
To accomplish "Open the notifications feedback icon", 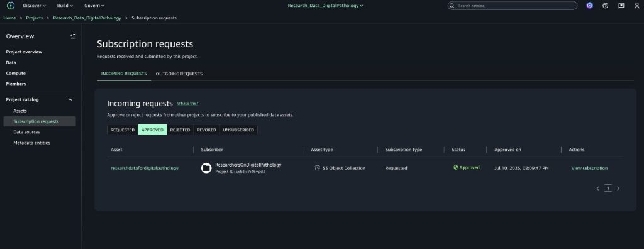I will point(621,6).
